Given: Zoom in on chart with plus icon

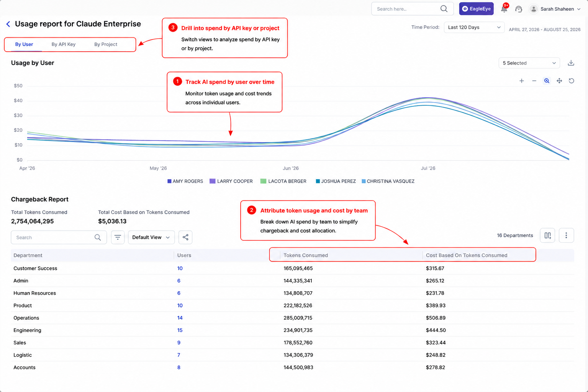Looking at the screenshot, I should tap(521, 81).
